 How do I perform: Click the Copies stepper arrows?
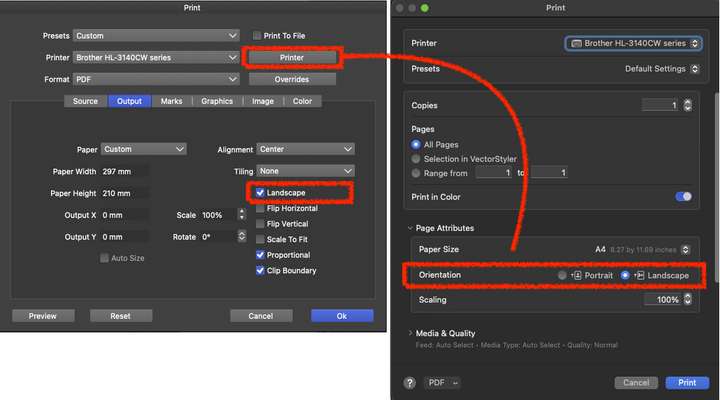(687, 105)
